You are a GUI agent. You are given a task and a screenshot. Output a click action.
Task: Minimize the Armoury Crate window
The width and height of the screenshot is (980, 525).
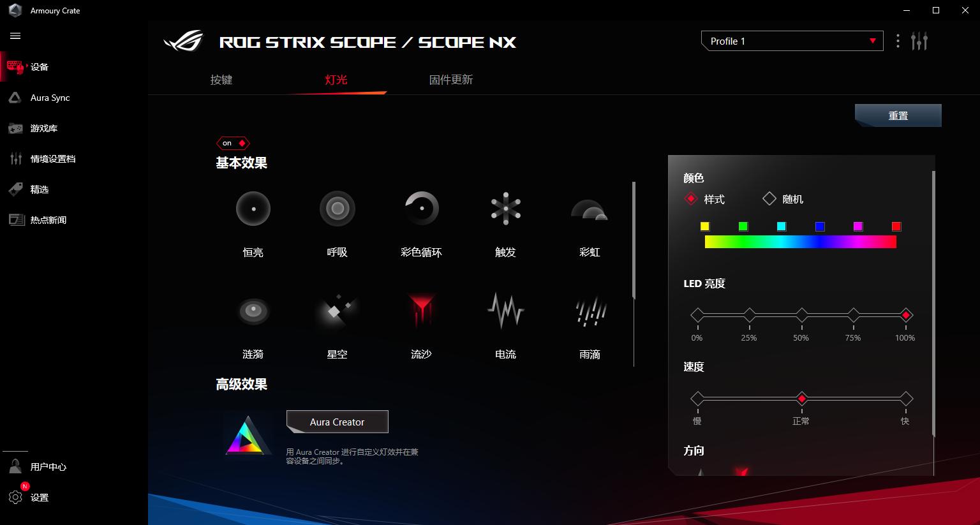(x=907, y=10)
